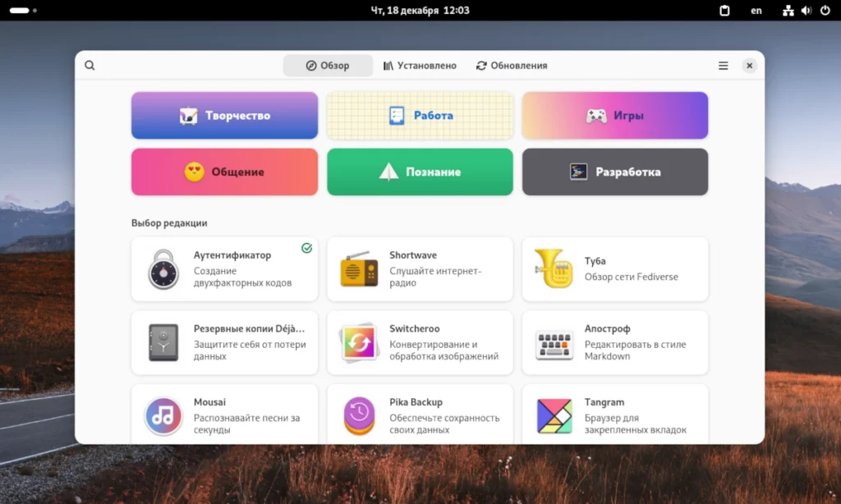This screenshot has height=504, width=841.
Task: Click the Shortwave app title
Action: point(413,255)
